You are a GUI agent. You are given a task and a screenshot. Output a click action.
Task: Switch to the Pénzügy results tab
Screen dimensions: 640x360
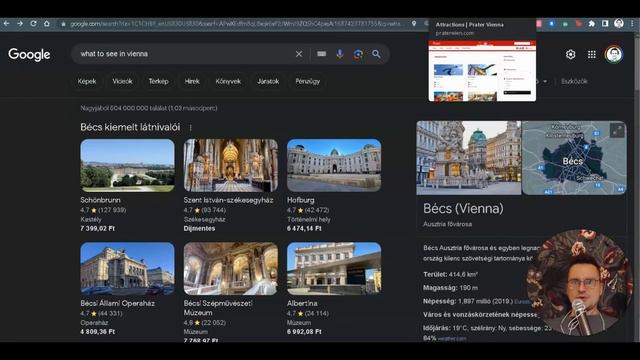[308, 81]
